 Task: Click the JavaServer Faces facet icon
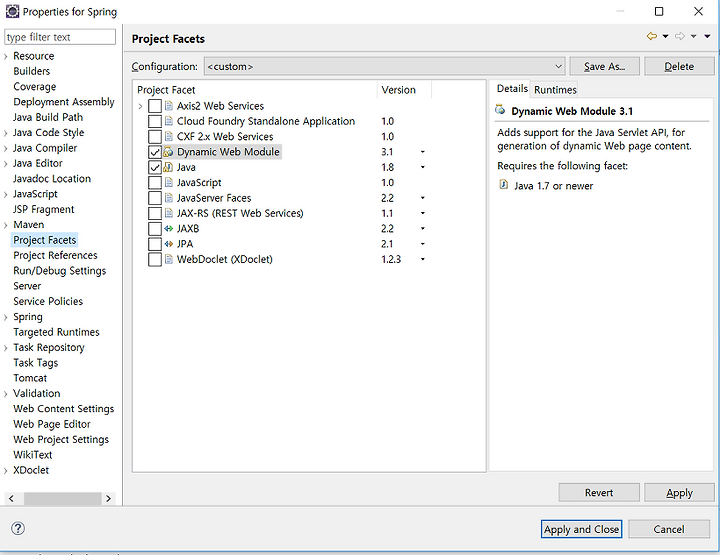coord(169,198)
